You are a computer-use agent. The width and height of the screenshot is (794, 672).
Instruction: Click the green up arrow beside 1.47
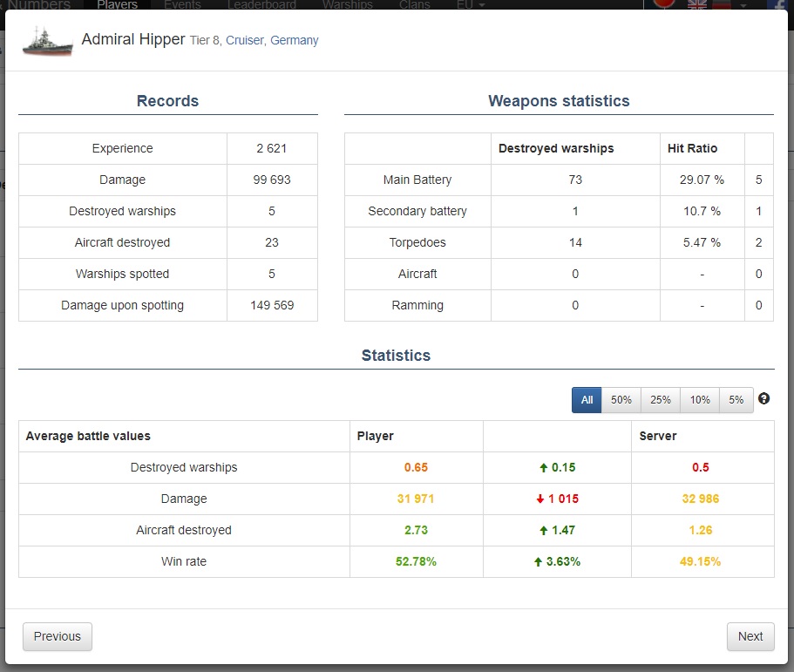click(x=543, y=531)
